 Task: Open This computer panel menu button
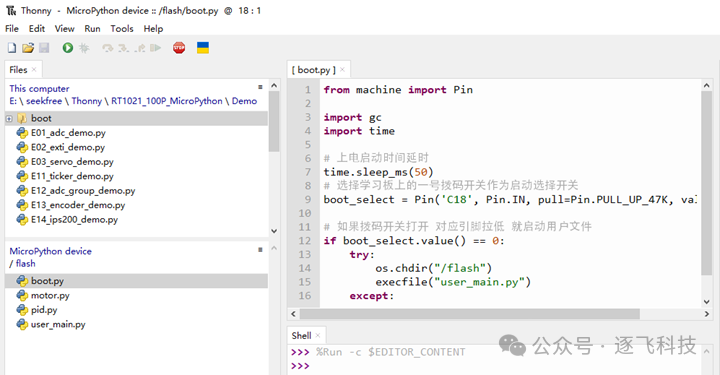tap(260, 87)
